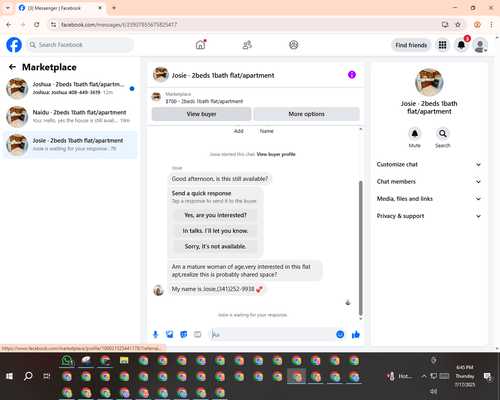Screen dimensions: 500x400
Task: Open the Groups icon in top navigation
Action: 293,45
